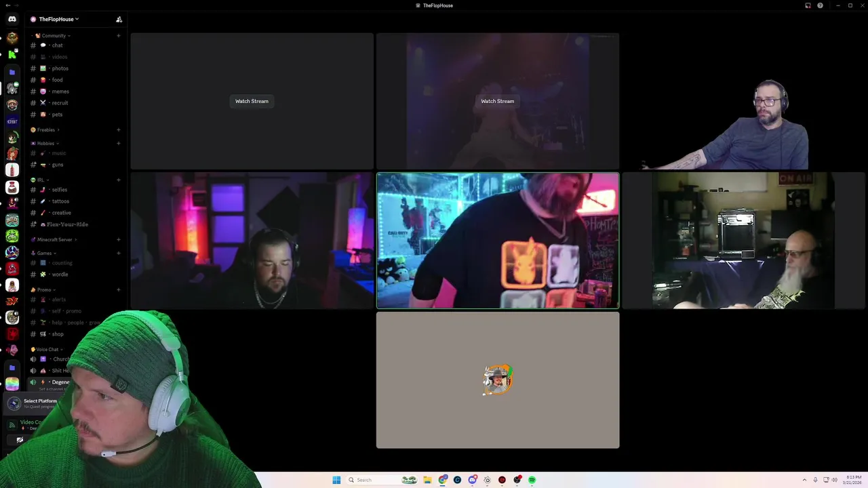
Task: Click Watch Stream on stage-light stream tile
Action: coord(497,101)
